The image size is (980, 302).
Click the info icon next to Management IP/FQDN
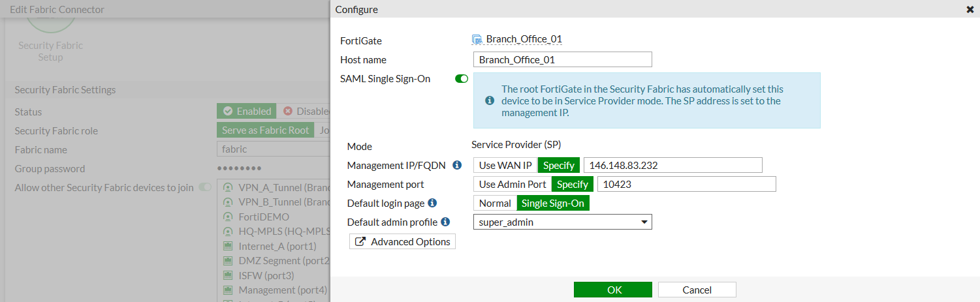click(x=457, y=165)
